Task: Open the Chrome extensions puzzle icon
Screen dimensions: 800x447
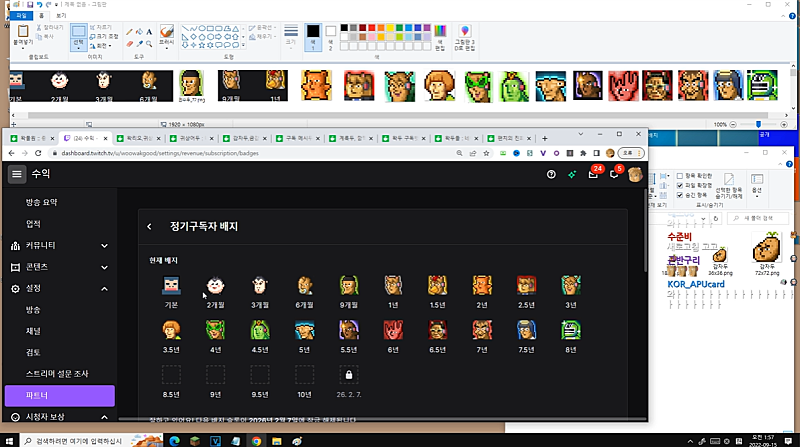Action: 583,153
